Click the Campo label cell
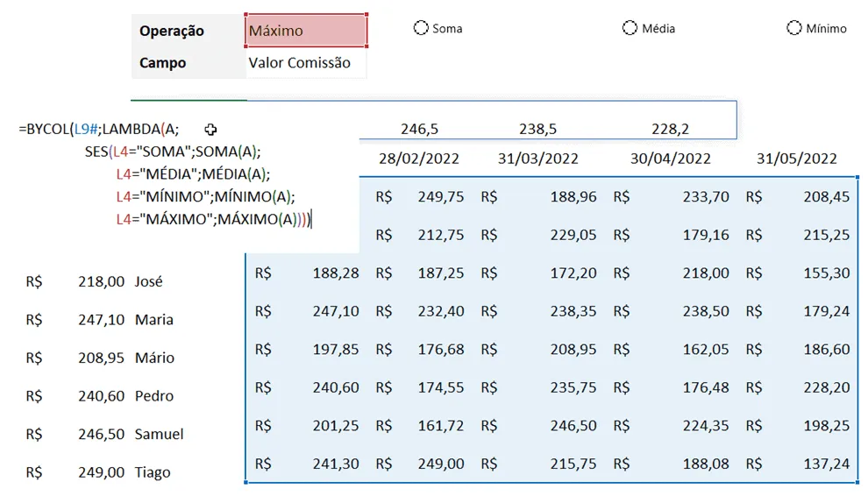The width and height of the screenshot is (868, 503). pyautogui.click(x=189, y=62)
